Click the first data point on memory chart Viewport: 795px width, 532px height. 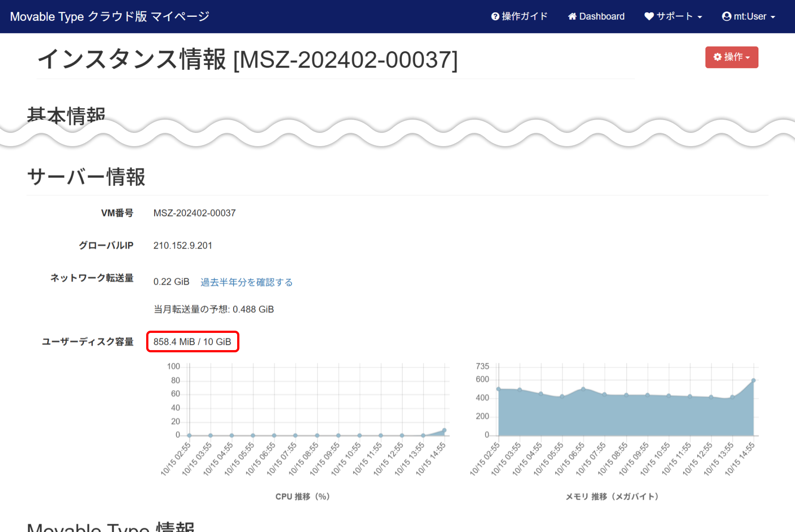coord(499,389)
